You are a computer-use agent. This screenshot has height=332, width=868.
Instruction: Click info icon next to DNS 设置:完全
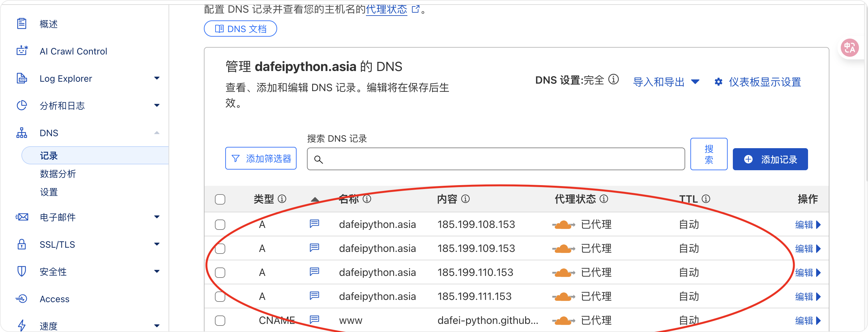[x=613, y=79]
